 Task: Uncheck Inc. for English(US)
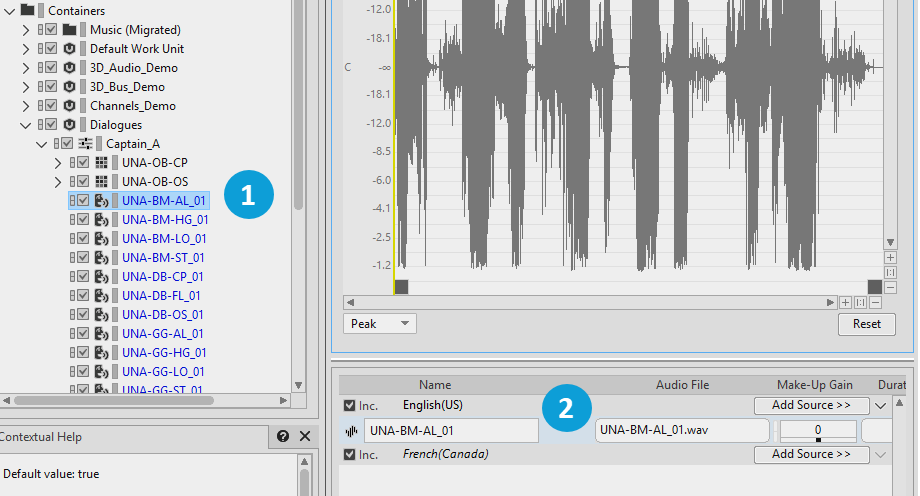(349, 406)
